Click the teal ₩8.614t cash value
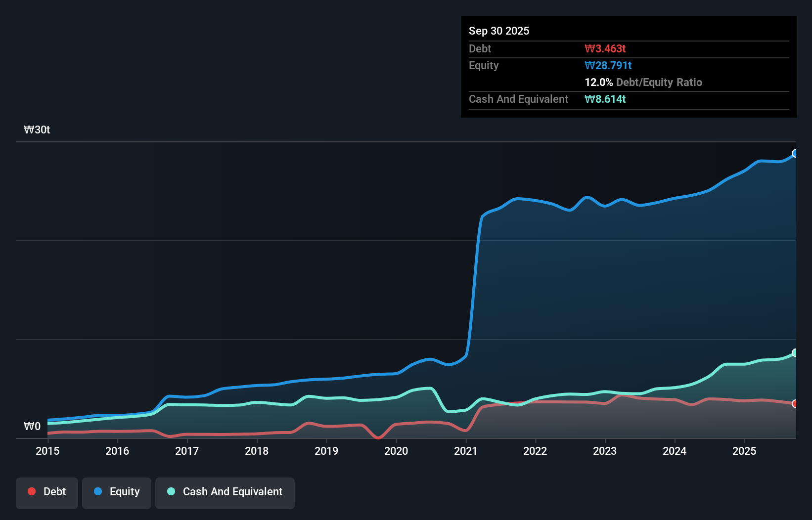This screenshot has height=520, width=812. click(x=605, y=99)
